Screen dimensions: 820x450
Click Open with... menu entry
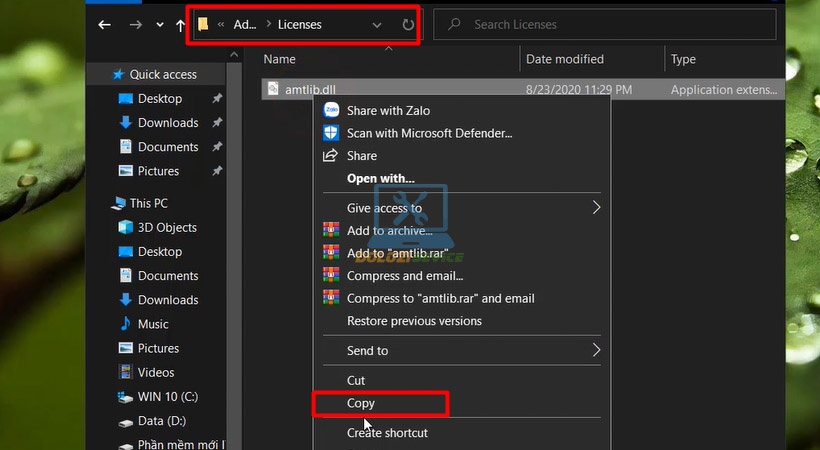(x=380, y=178)
